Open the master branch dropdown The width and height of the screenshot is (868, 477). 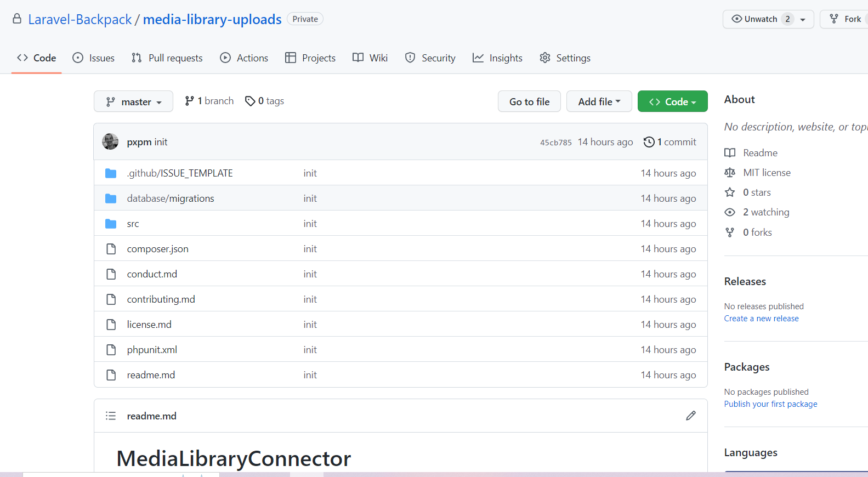coord(133,101)
